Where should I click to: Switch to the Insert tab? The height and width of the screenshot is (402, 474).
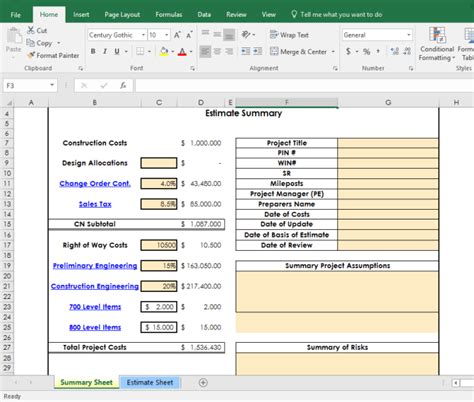click(81, 15)
